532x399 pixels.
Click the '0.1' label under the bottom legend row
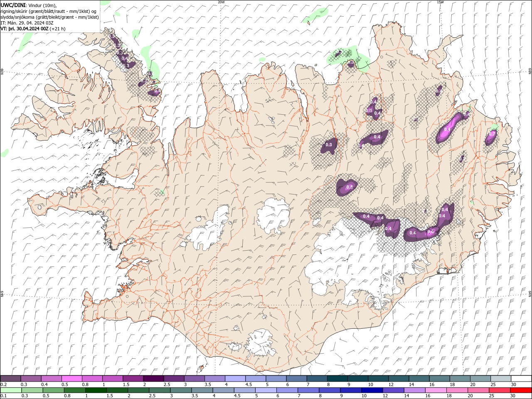coord(4,396)
